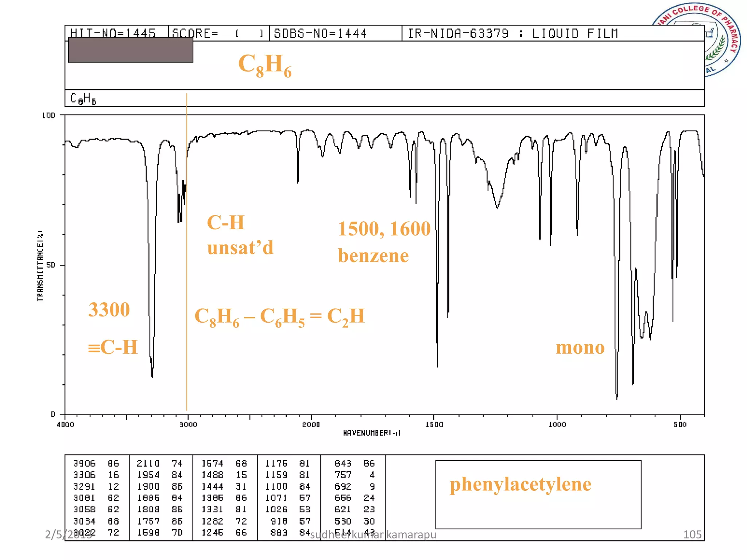Image resolution: width=747 pixels, height=560 pixels.
Task: Select the HIT-NO=1445 header cell
Action: pos(117,33)
